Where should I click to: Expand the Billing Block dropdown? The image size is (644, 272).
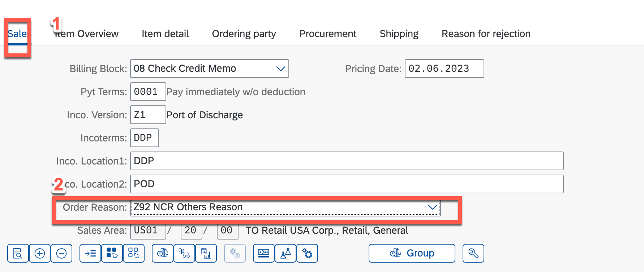point(280,69)
